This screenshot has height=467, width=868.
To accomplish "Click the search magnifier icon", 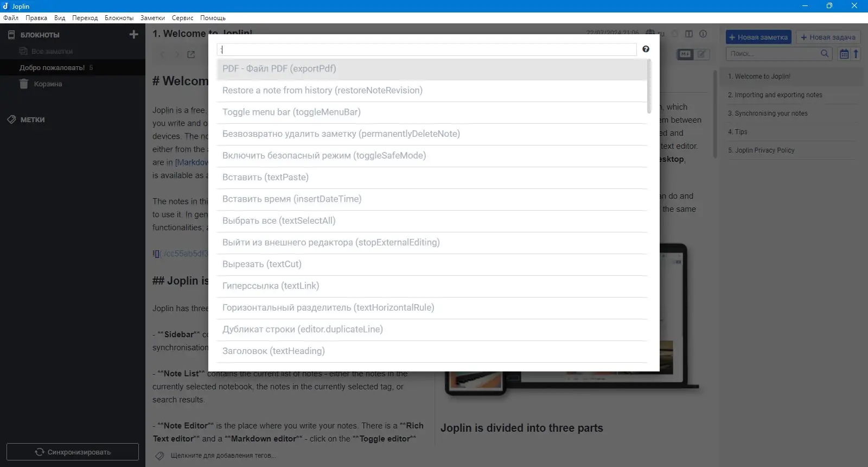I will tap(825, 53).
